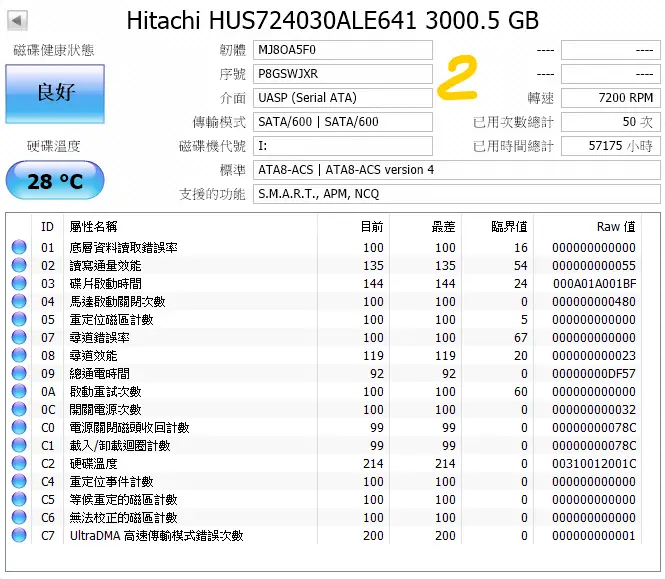This screenshot has height=579, width=665.
Task: Select the 硬碟溫度 attribute name in table
Action: click(x=93, y=464)
